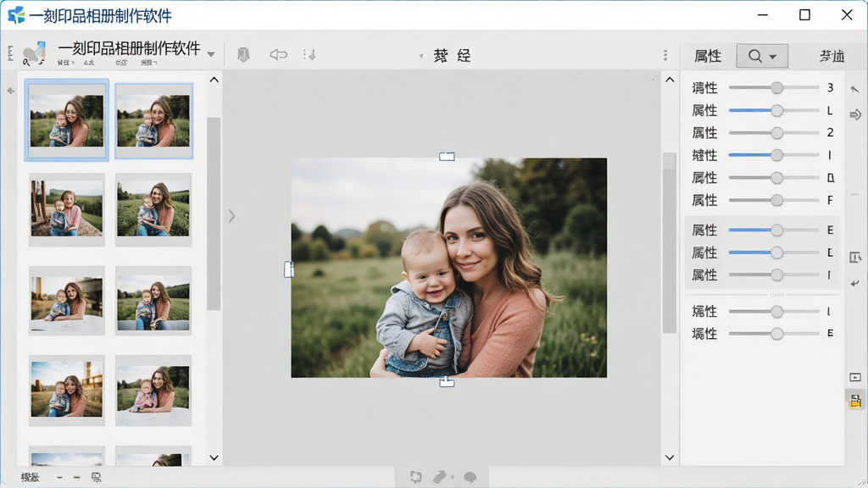Click the bottom-most slider in properties panel
868x488 pixels.
pos(774,333)
